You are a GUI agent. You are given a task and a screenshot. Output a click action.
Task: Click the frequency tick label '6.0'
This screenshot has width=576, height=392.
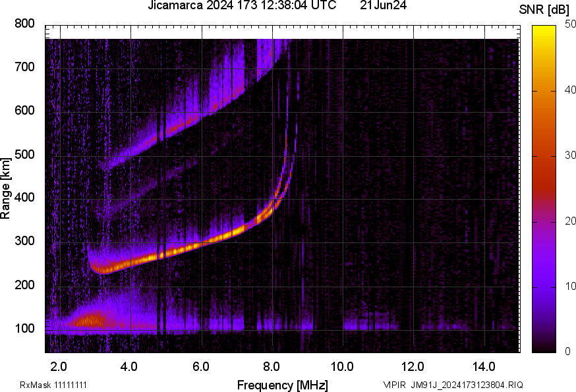click(x=201, y=366)
